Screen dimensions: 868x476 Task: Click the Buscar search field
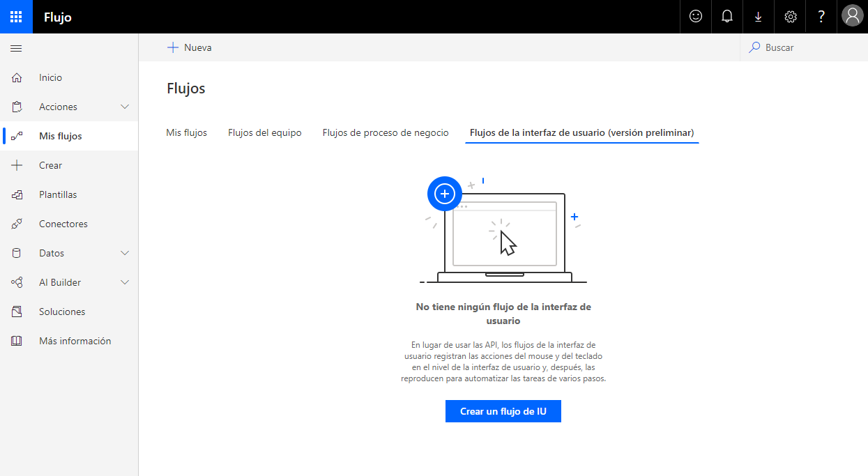click(804, 47)
